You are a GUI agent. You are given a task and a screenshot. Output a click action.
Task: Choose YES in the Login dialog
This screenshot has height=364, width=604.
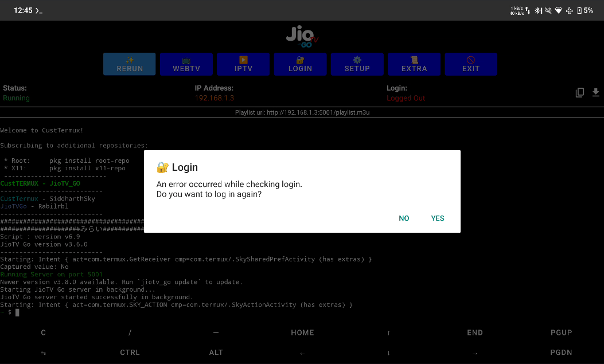coord(438,218)
